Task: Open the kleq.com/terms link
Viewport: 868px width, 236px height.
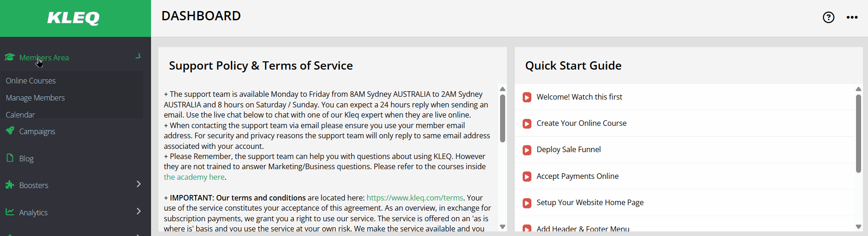Action: tap(414, 198)
